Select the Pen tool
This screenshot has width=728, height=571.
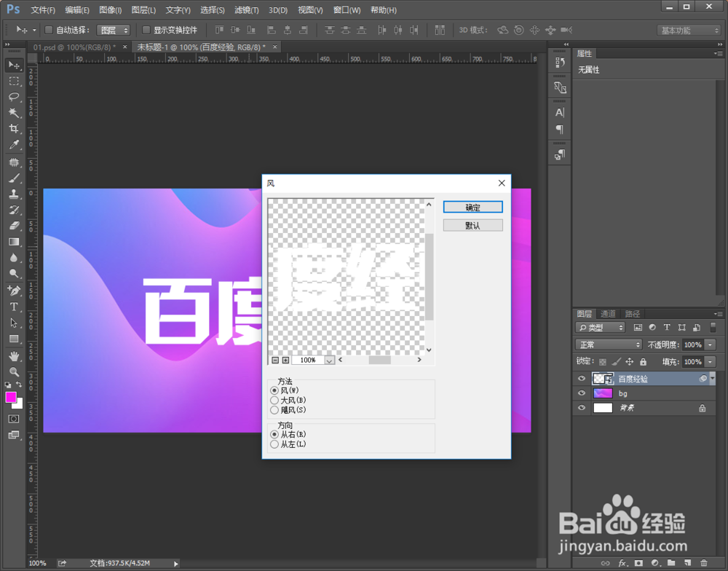tap(14, 291)
